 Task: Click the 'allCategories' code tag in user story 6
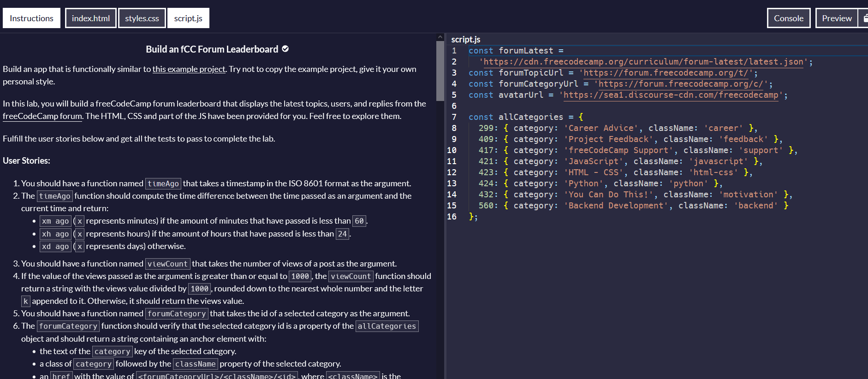(387, 326)
